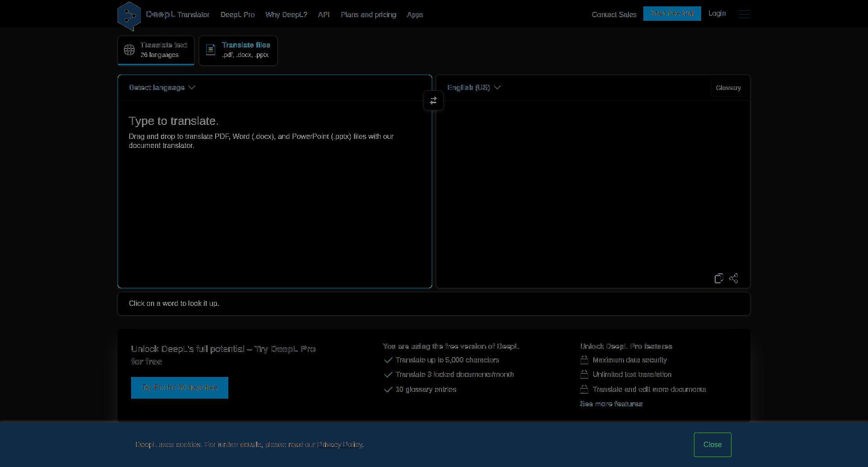The image size is (868, 467).
Task: Go to the API page
Action: coord(324,15)
